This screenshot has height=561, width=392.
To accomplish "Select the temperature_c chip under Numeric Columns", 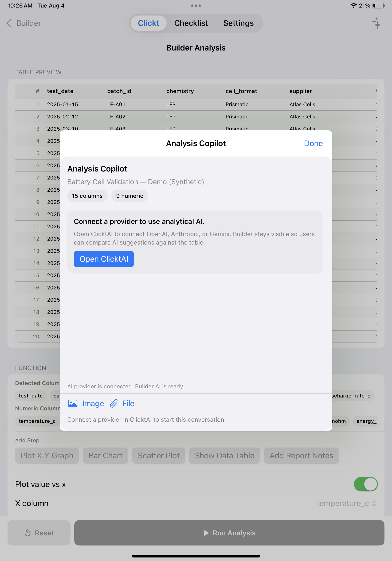I will [x=37, y=421].
